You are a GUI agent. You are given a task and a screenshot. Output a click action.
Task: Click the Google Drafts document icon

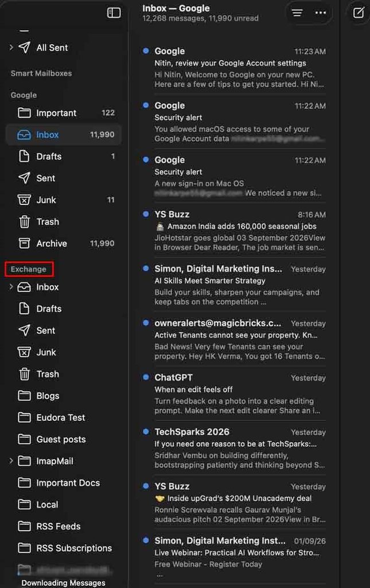24,156
